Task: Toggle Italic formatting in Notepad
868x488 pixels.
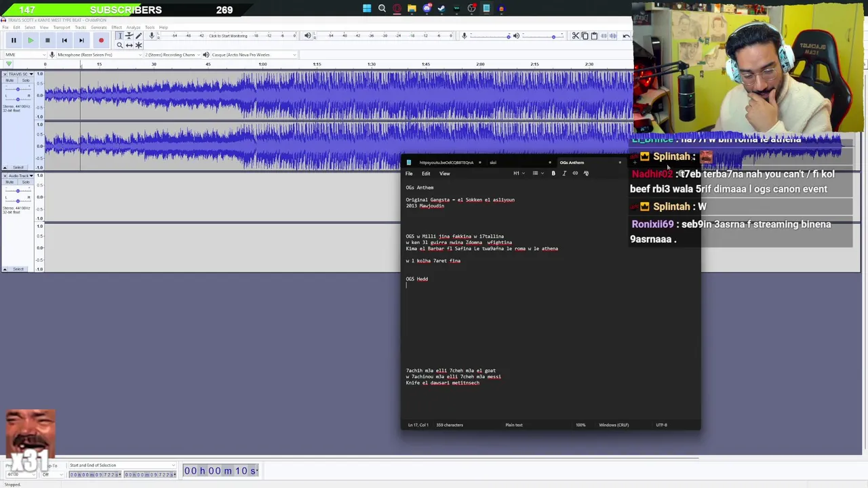Action: point(564,174)
